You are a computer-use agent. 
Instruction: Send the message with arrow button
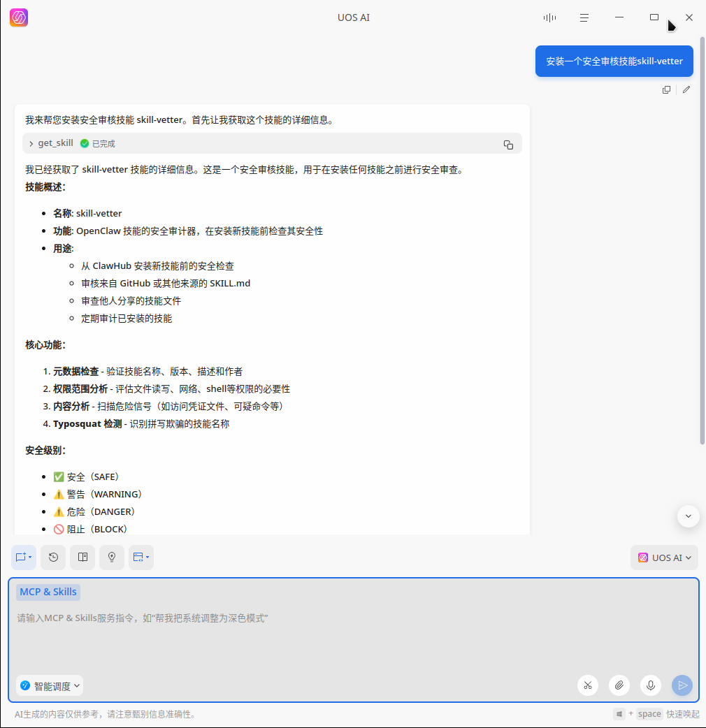682,685
